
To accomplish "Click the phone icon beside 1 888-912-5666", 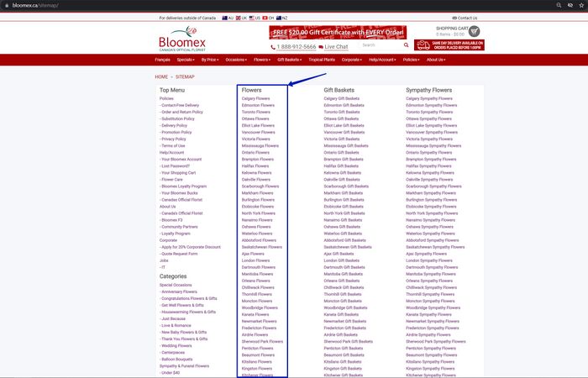I will pos(273,47).
